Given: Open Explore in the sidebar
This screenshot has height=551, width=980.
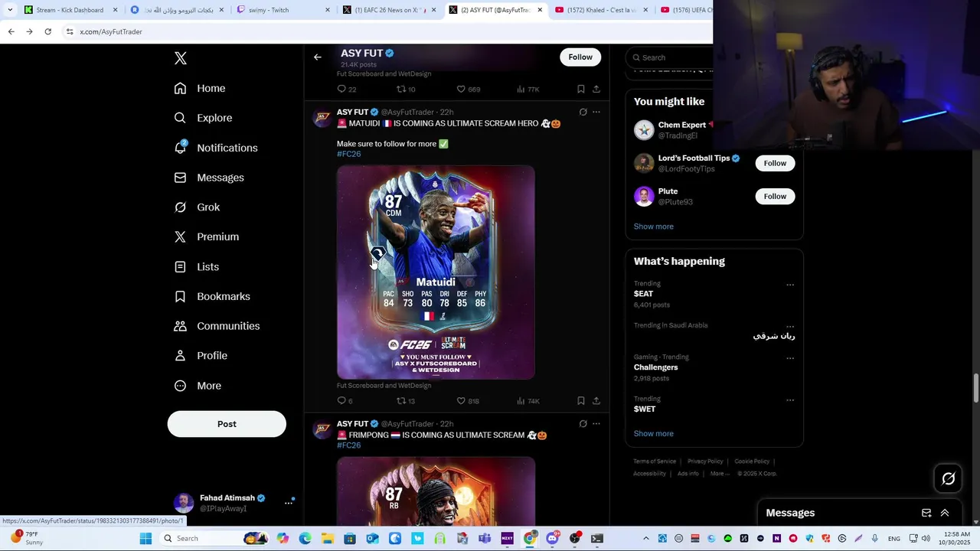Looking at the screenshot, I should (203, 118).
